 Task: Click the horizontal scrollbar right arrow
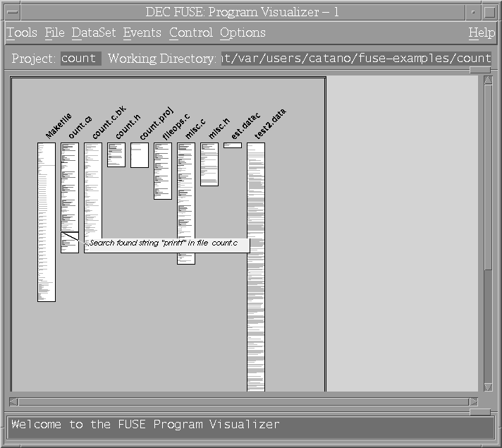(474, 401)
